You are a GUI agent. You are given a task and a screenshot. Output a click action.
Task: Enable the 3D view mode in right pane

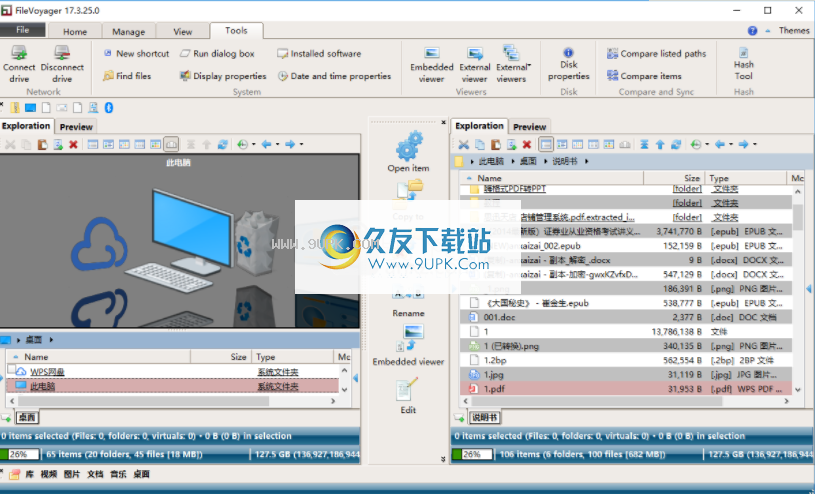pyautogui.click(x=625, y=145)
